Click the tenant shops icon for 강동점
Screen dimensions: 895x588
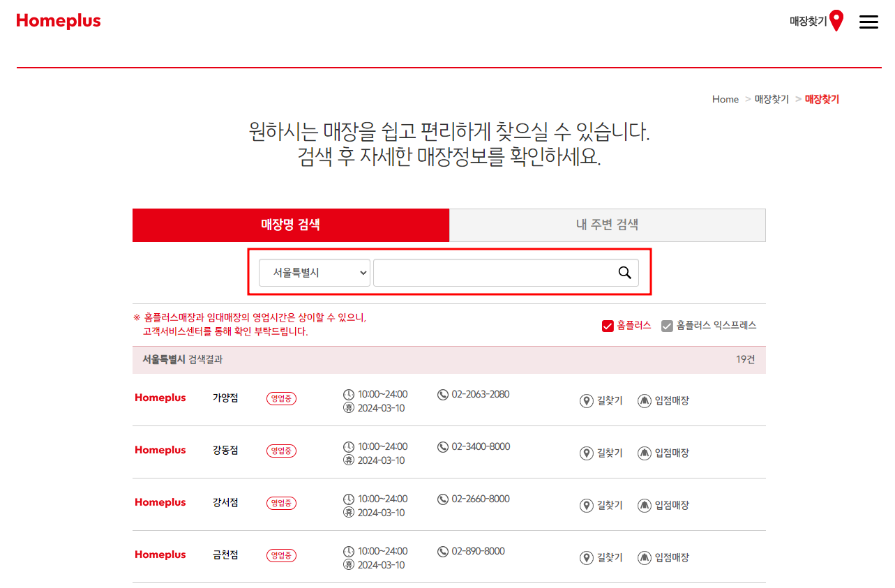(645, 453)
